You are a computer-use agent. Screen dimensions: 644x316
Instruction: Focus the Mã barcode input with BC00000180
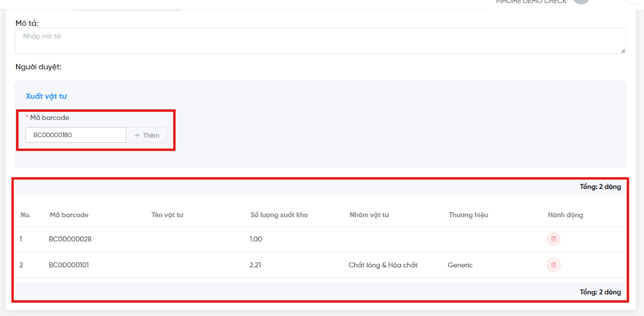(x=76, y=135)
